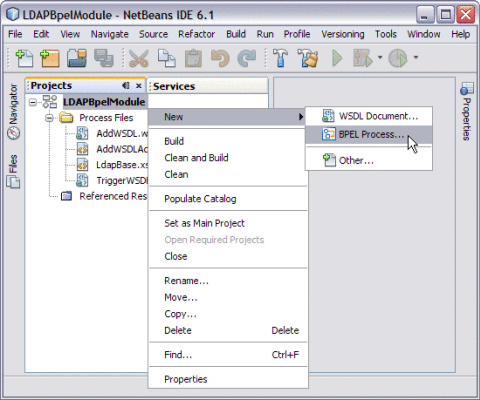Select the LdapBase schema file
Screen dimensions: 480x400
tap(121, 165)
